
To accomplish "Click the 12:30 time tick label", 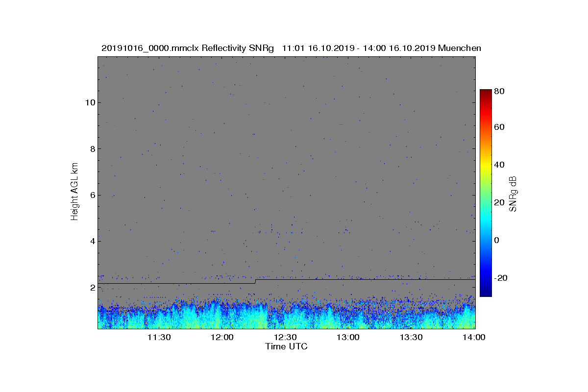I will coord(286,338).
